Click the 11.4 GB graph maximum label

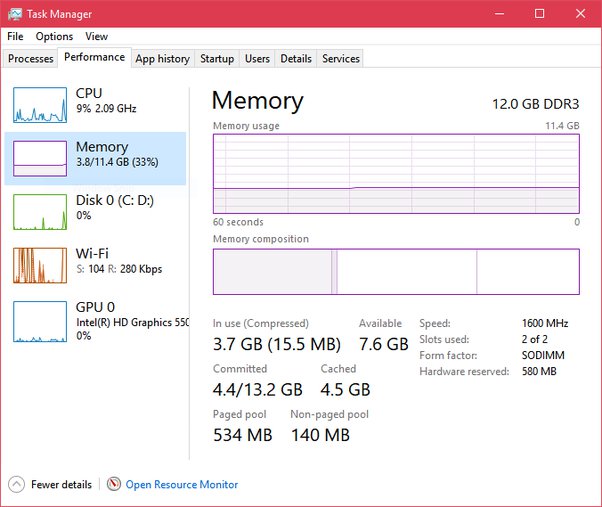[562, 126]
